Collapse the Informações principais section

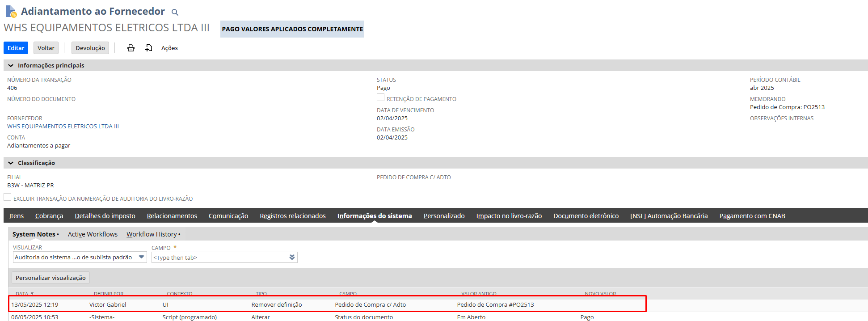coord(11,66)
